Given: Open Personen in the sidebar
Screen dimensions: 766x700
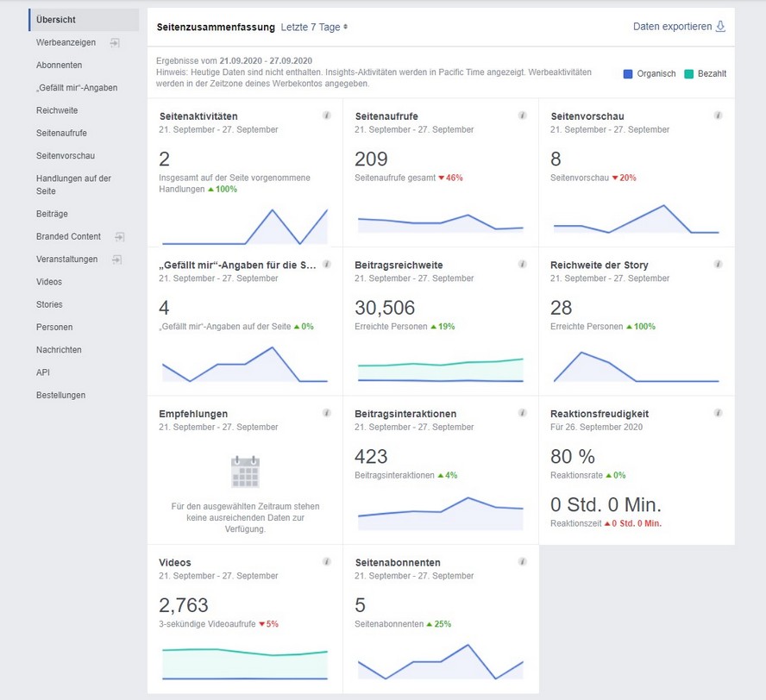Looking at the screenshot, I should 54,327.
